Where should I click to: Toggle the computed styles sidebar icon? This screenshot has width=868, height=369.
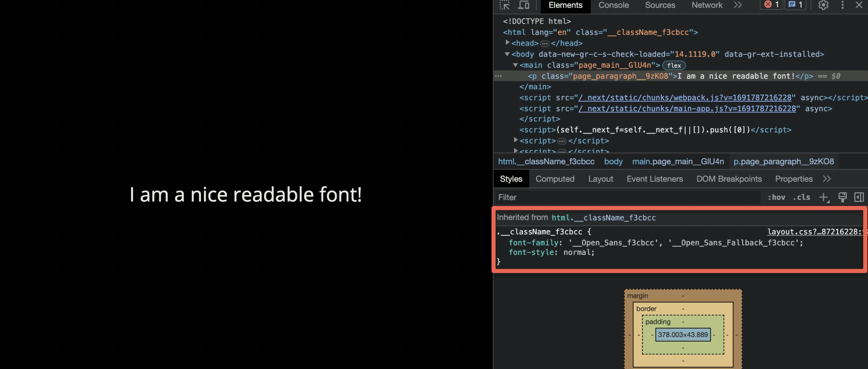coord(859,197)
